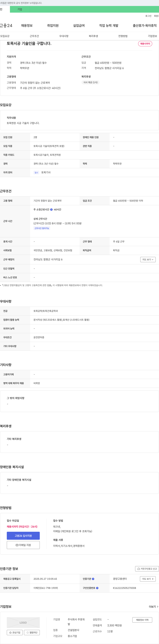The width and height of the screenshot is (159, 644).
Task: Click siren icon in 거짓구인광고 신고
Action: 139,569
